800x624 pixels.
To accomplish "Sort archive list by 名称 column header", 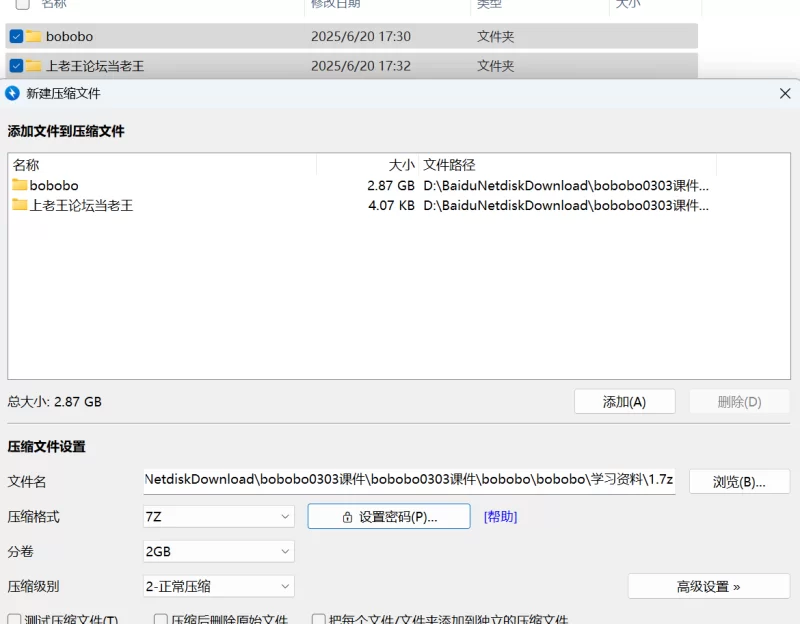I will [x=26, y=165].
